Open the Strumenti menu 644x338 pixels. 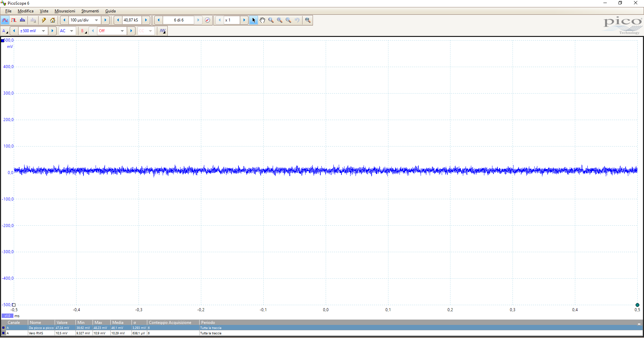click(x=90, y=11)
